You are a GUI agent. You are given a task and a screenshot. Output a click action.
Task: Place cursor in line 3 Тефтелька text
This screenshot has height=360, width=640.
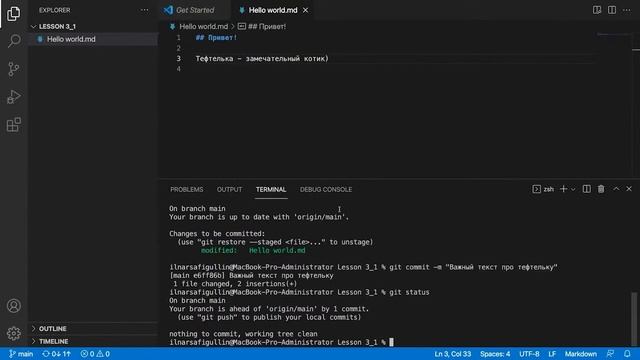[x=262, y=58]
